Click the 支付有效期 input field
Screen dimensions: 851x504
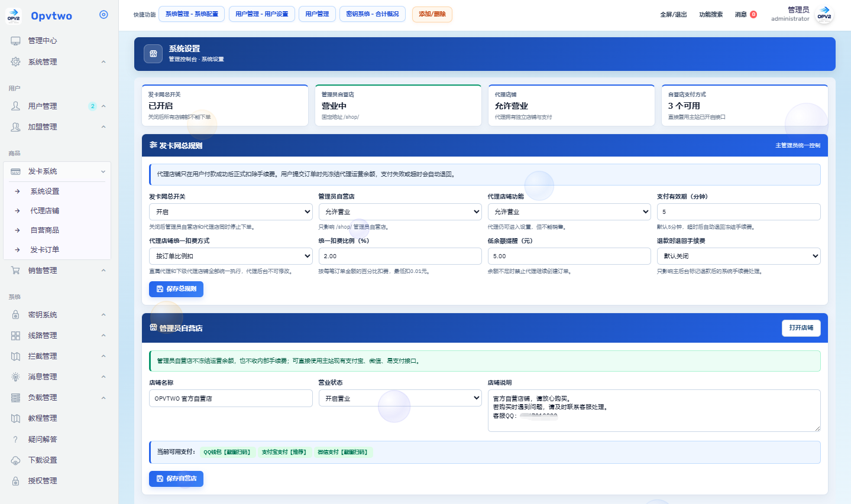(x=739, y=212)
